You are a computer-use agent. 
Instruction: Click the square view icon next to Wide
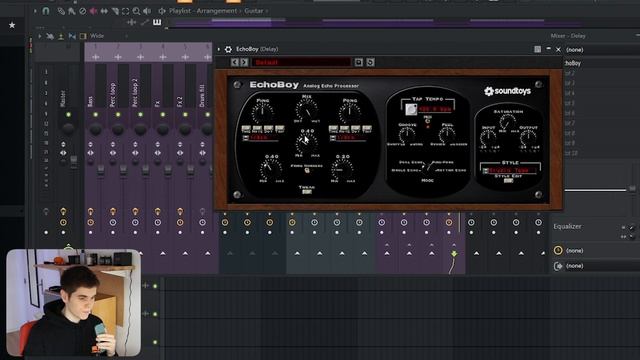click(x=83, y=36)
